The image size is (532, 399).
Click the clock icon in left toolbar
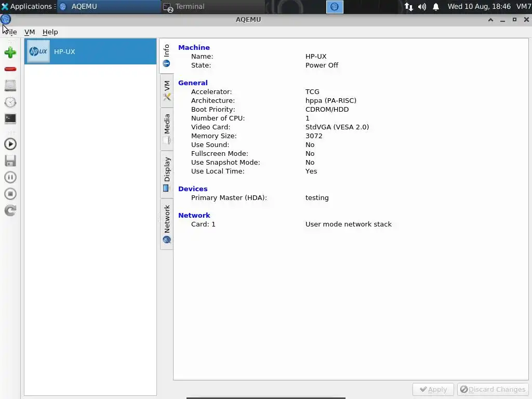pos(10,102)
